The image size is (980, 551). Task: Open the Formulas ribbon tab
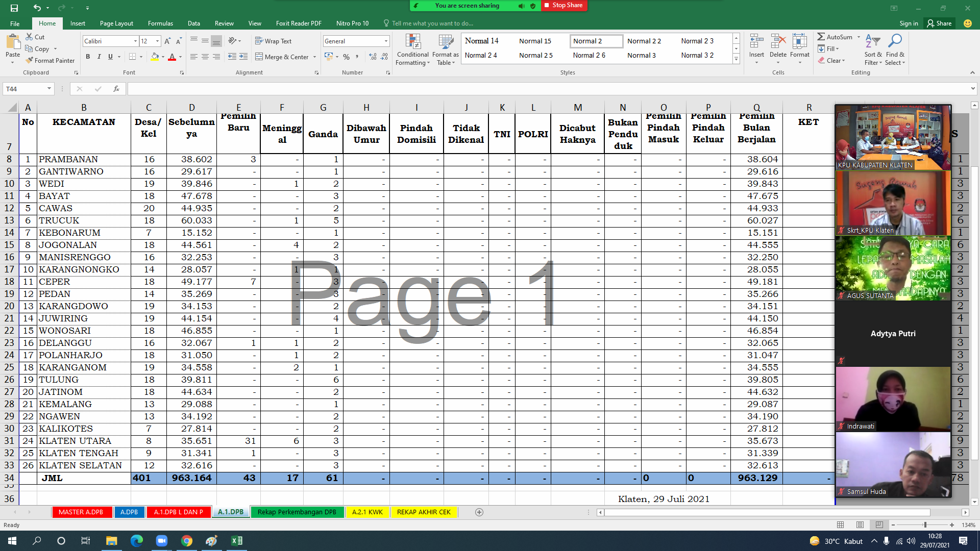(160, 23)
